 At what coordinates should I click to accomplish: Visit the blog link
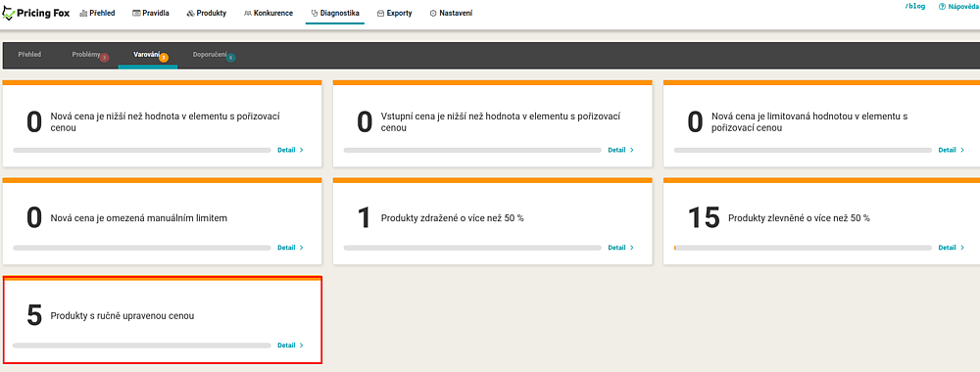click(x=914, y=6)
